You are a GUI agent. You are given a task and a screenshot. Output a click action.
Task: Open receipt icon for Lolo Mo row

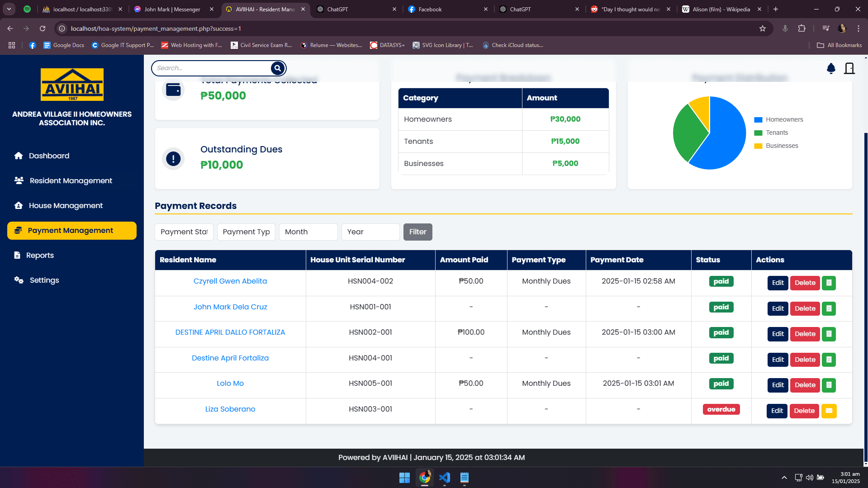pos(829,385)
